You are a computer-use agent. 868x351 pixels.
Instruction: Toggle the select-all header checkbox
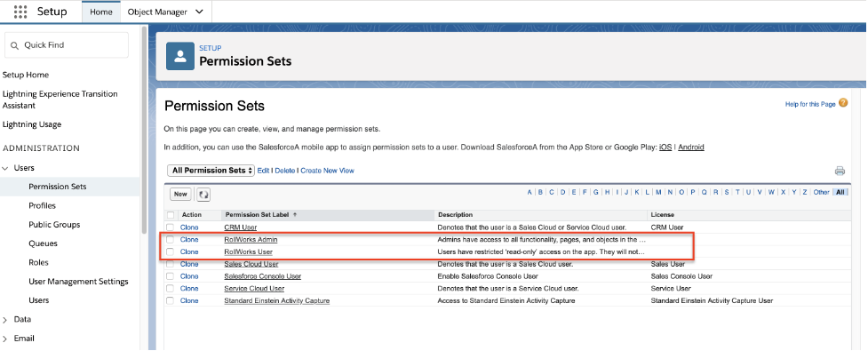(171, 215)
